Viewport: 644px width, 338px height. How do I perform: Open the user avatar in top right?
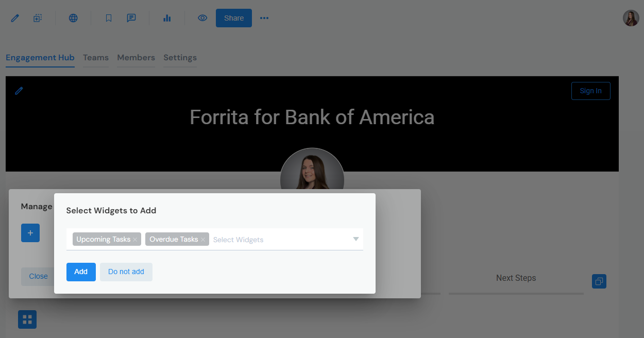coord(631,18)
